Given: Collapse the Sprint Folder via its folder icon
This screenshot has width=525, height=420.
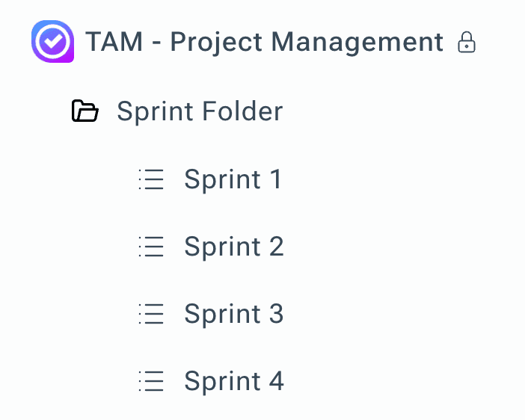Looking at the screenshot, I should coord(85,111).
